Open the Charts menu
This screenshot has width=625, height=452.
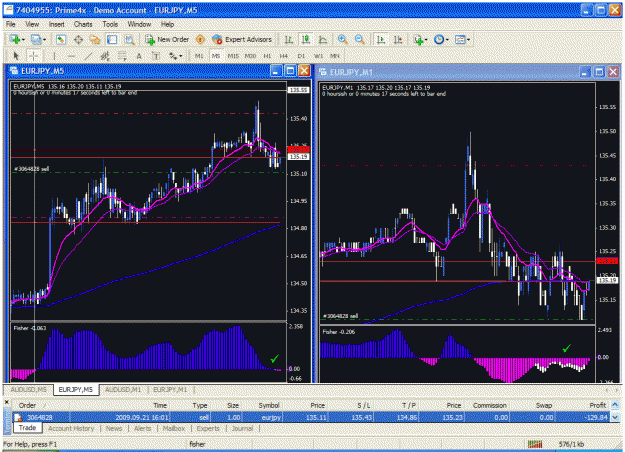83,24
